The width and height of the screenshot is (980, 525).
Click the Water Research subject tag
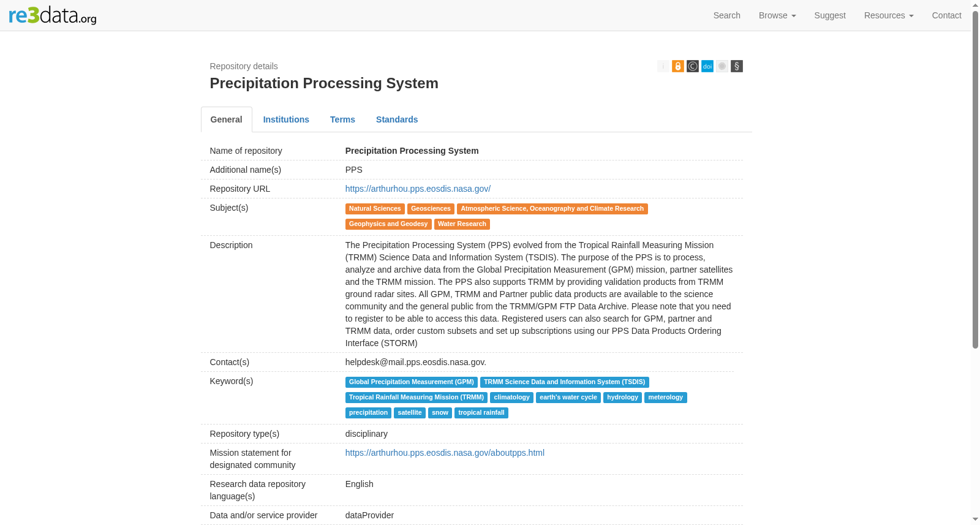(x=462, y=224)
